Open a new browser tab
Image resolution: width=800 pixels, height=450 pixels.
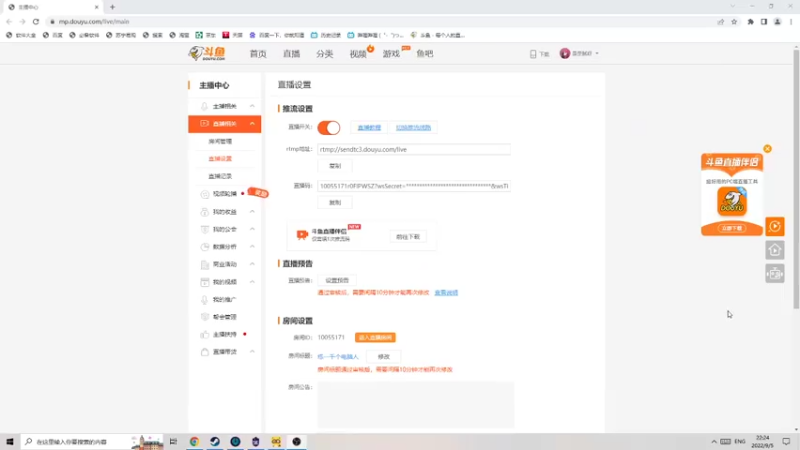(x=112, y=7)
